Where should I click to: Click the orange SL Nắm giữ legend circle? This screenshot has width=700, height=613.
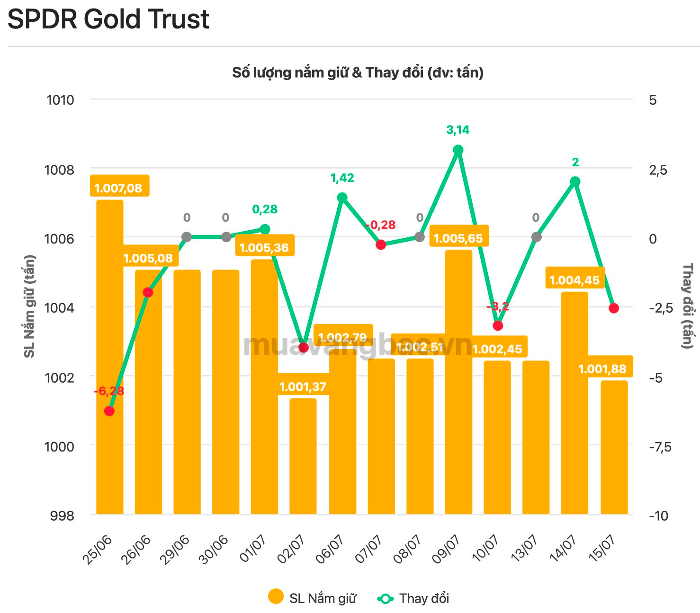pyautogui.click(x=276, y=597)
